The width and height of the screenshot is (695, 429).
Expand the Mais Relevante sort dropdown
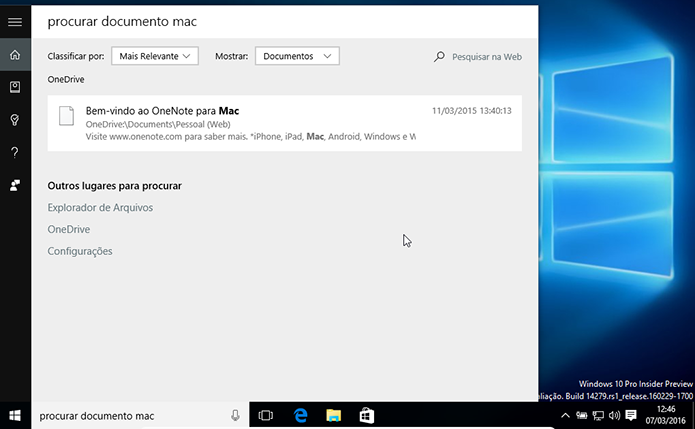tap(155, 56)
